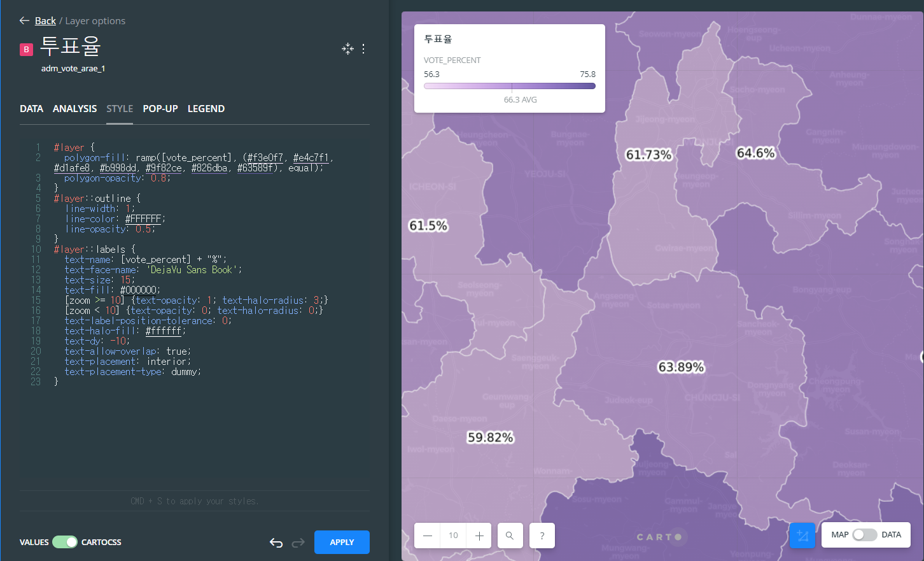Screen dimensions: 924x561
Task: Click the VOTE_PERCENT legend gradient bar
Action: (509, 86)
